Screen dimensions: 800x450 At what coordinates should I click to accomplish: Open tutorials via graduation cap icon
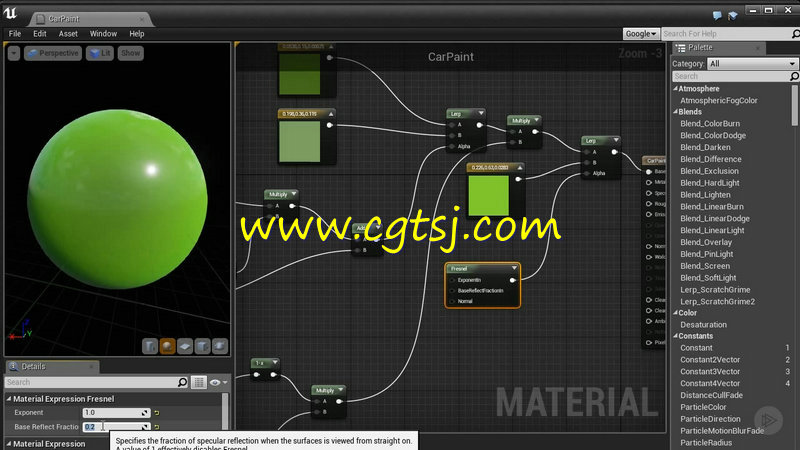point(733,15)
